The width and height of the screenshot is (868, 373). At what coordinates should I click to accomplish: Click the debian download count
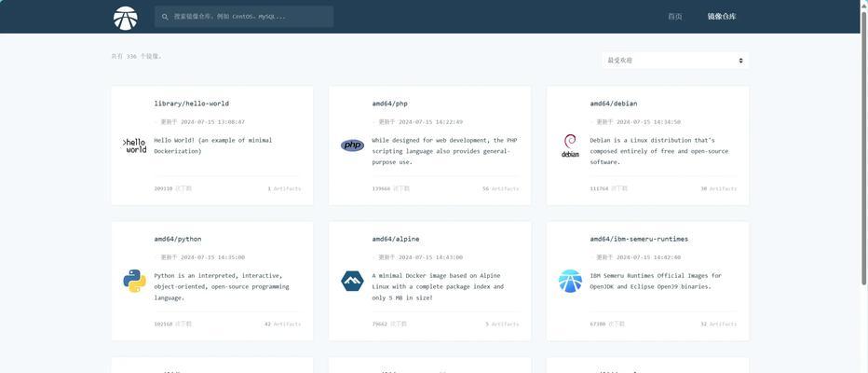pyautogui.click(x=609, y=189)
